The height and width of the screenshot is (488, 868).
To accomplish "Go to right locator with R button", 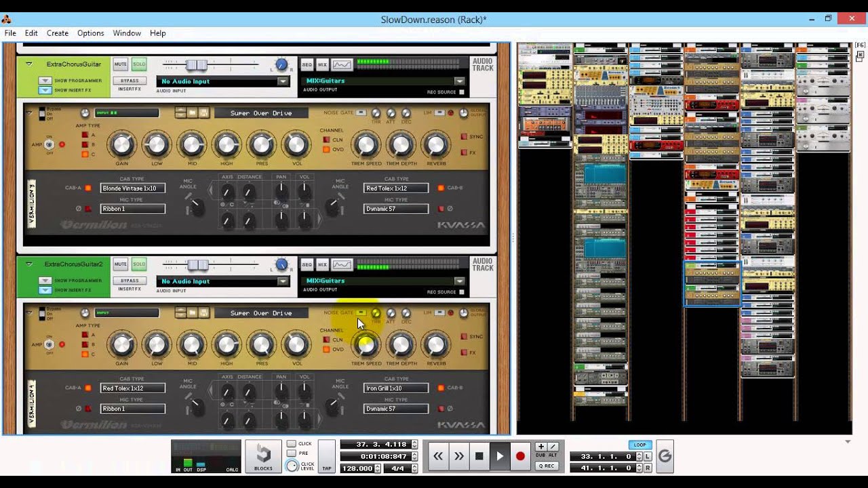I will (x=648, y=468).
